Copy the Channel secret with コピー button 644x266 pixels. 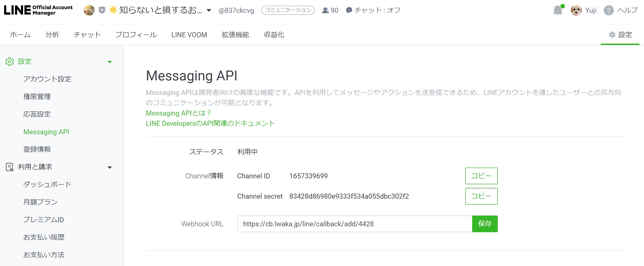point(481,196)
